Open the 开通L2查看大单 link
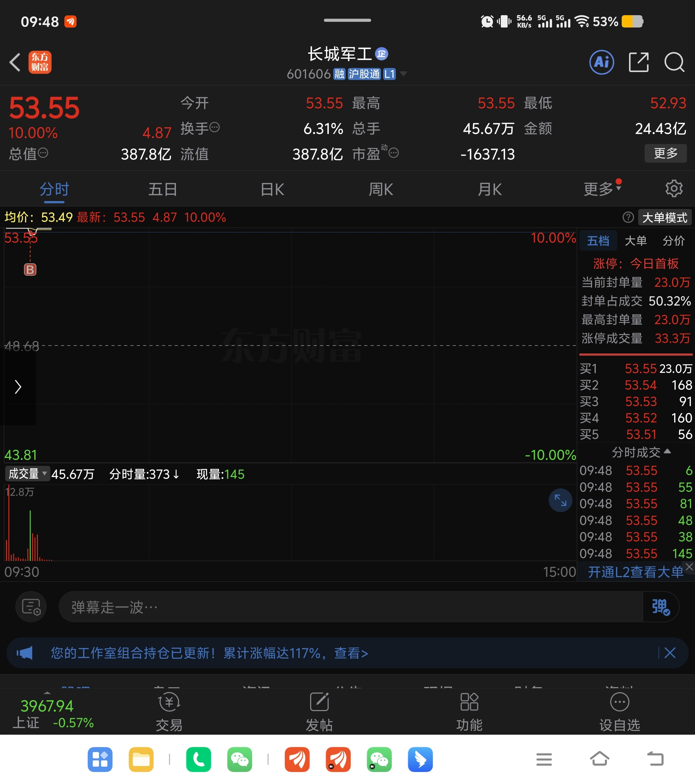Screen dimensions: 695x784 tap(635, 572)
